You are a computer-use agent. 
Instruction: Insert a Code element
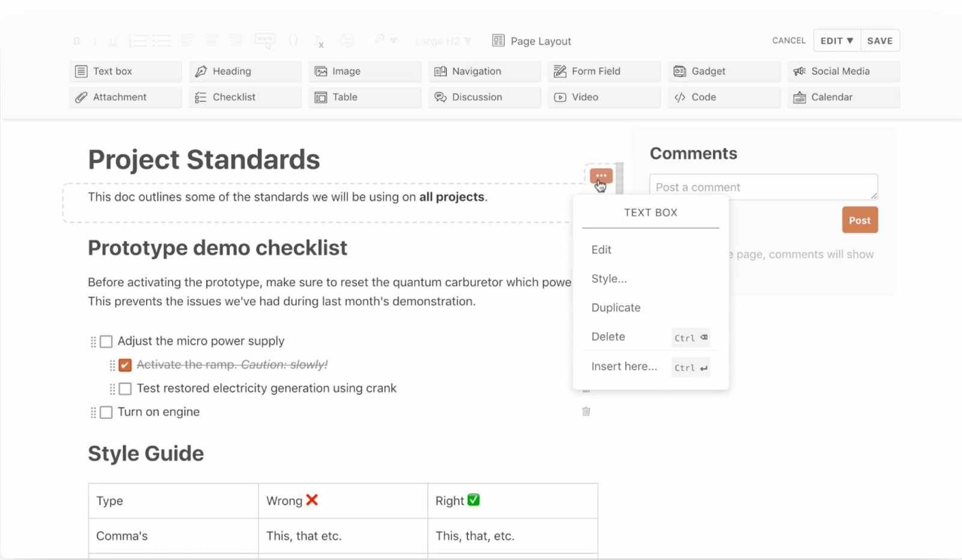tap(723, 97)
